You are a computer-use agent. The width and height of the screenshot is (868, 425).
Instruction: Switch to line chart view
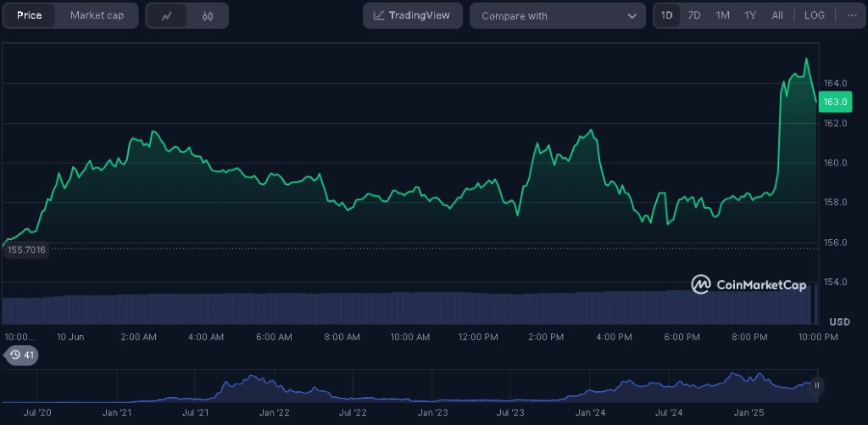click(x=167, y=15)
